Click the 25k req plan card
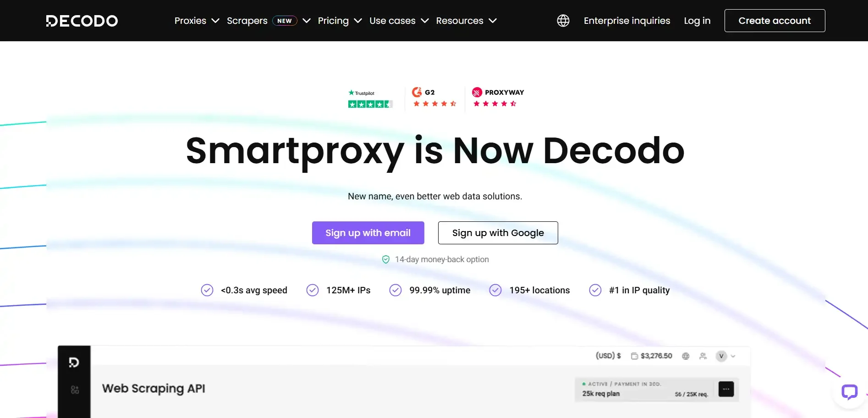This screenshot has width=868, height=418. 657,389
